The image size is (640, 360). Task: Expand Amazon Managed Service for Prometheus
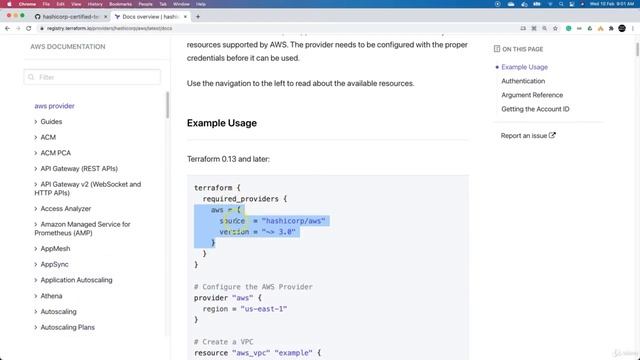82,229
